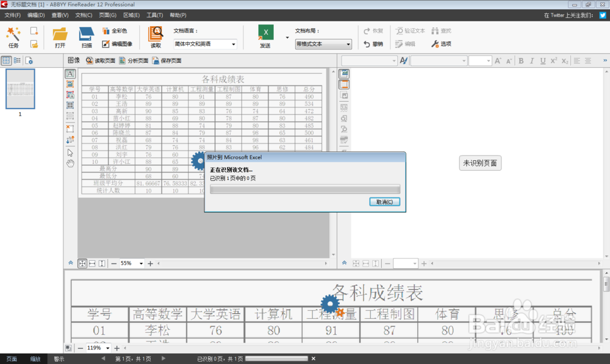Screen dimensions: 610x364
Task: Zoom in the image pane with the plus button
Action: click(150, 263)
